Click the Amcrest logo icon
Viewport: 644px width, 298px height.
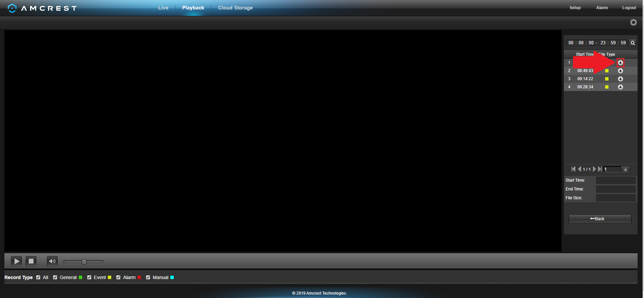(12, 8)
